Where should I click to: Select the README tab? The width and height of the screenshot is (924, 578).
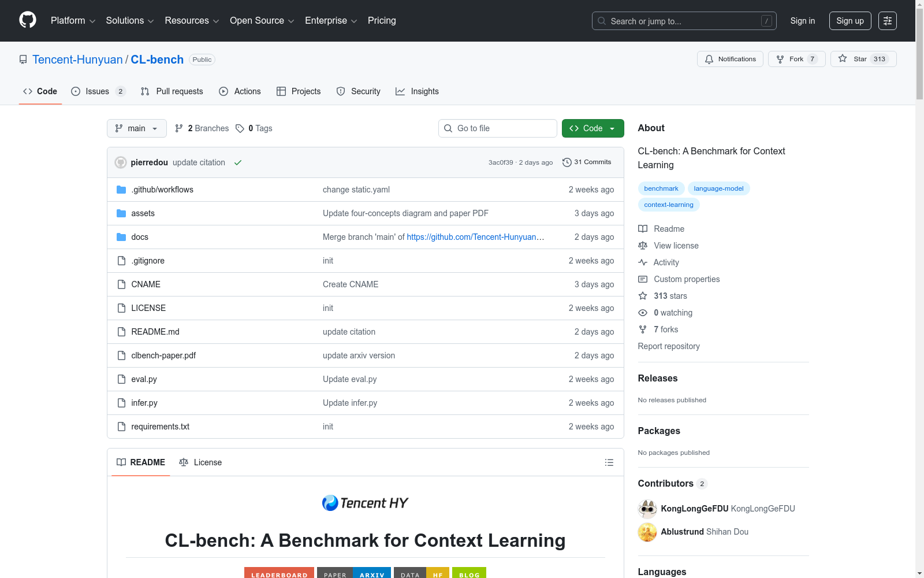[x=141, y=462]
